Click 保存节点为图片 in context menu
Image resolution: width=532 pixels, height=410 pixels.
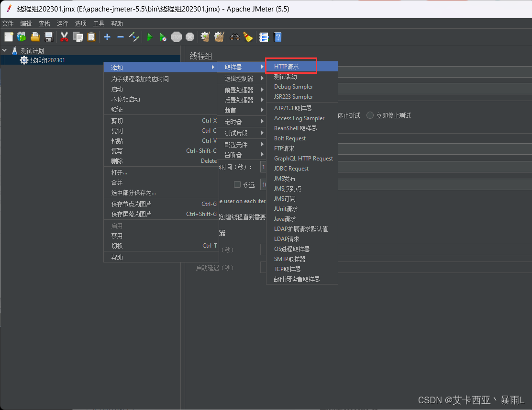pyautogui.click(x=160, y=204)
